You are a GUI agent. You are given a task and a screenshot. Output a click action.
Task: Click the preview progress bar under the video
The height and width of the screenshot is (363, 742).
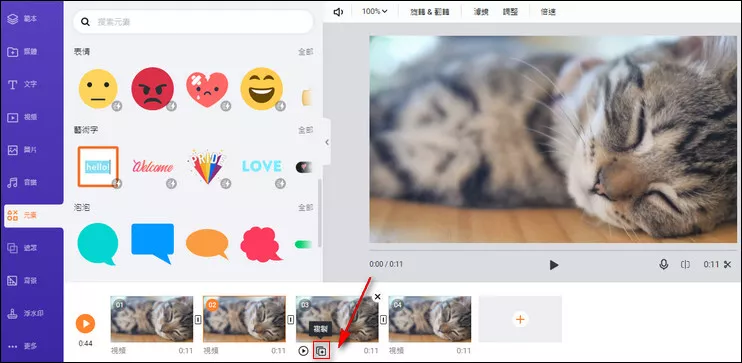[553, 250]
